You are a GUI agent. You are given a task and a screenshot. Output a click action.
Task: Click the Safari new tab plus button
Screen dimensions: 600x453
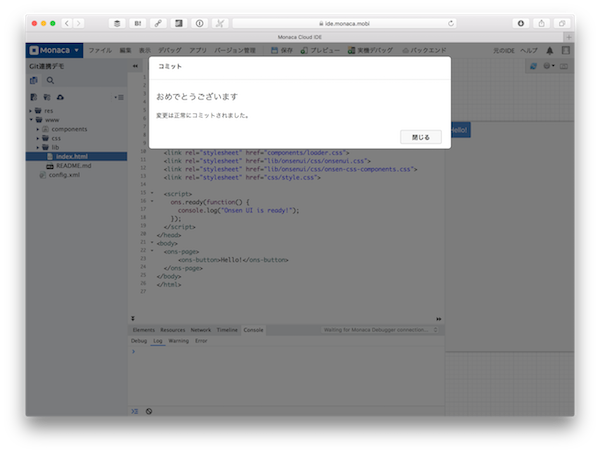click(x=569, y=37)
